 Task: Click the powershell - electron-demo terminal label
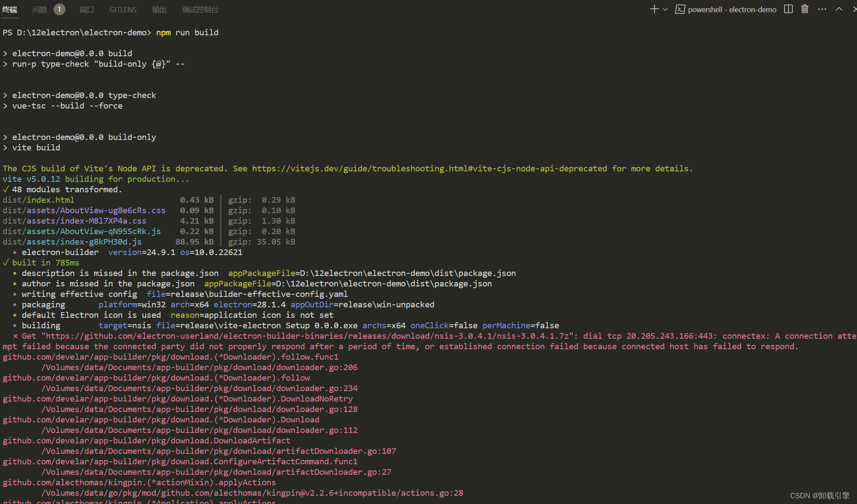(x=732, y=10)
